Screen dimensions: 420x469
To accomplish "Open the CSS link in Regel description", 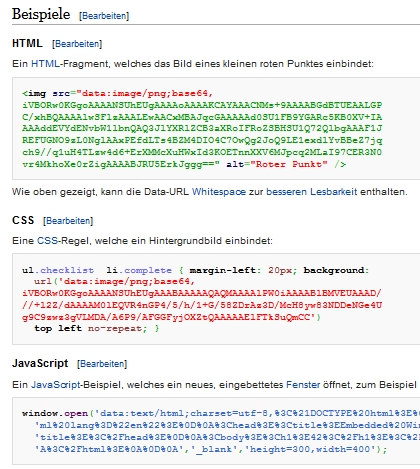I will (47, 241).
